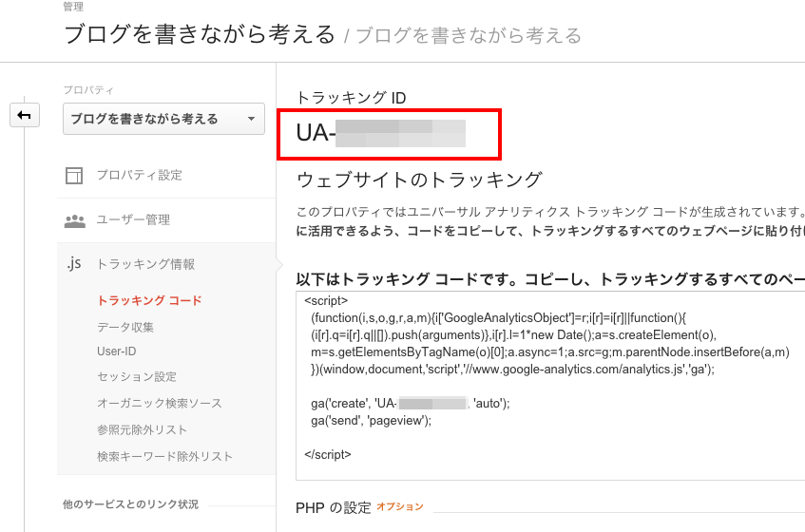Open User-ID submenu item

point(117,351)
